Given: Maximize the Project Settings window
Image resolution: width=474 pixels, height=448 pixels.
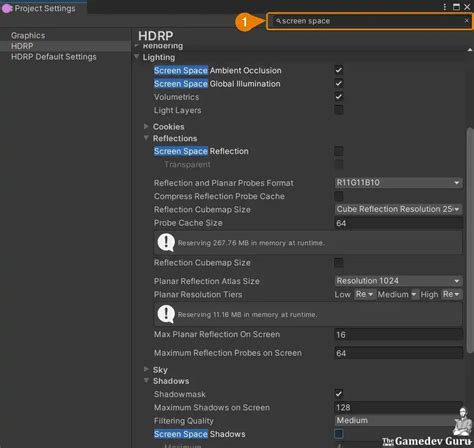Looking at the screenshot, I should point(456,7).
